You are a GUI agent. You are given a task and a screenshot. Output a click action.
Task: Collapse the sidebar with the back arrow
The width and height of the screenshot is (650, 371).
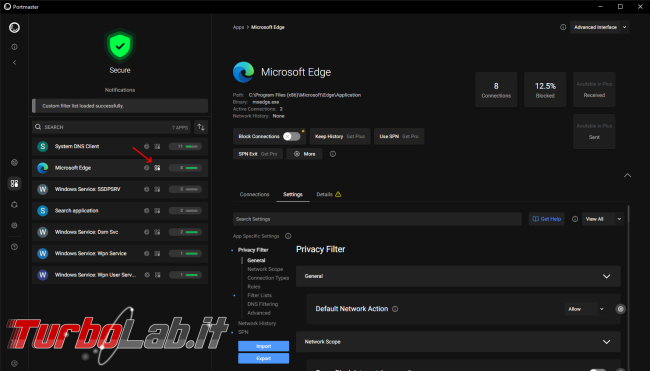[x=15, y=63]
